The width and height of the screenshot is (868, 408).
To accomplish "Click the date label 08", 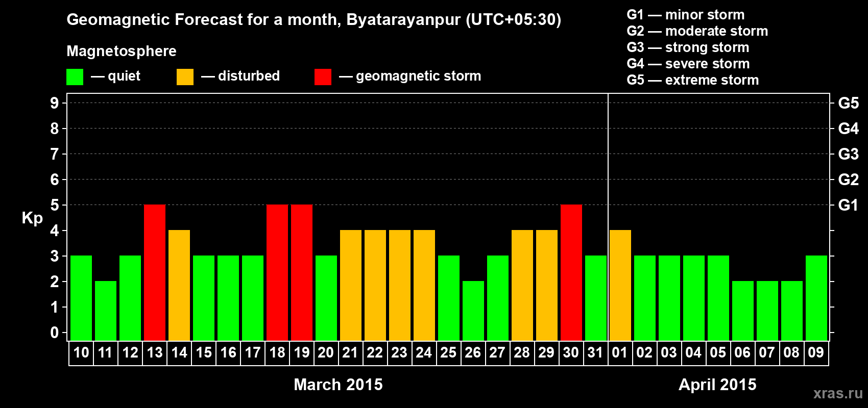I will [x=792, y=353].
